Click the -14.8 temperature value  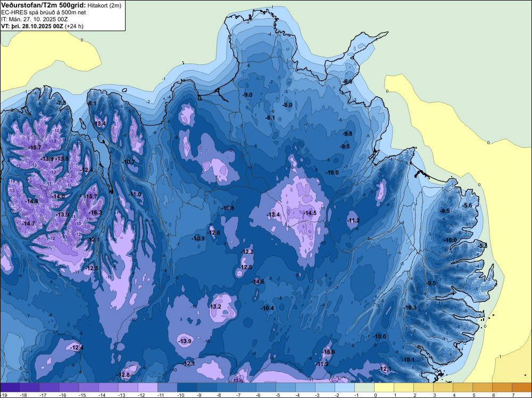point(31,201)
